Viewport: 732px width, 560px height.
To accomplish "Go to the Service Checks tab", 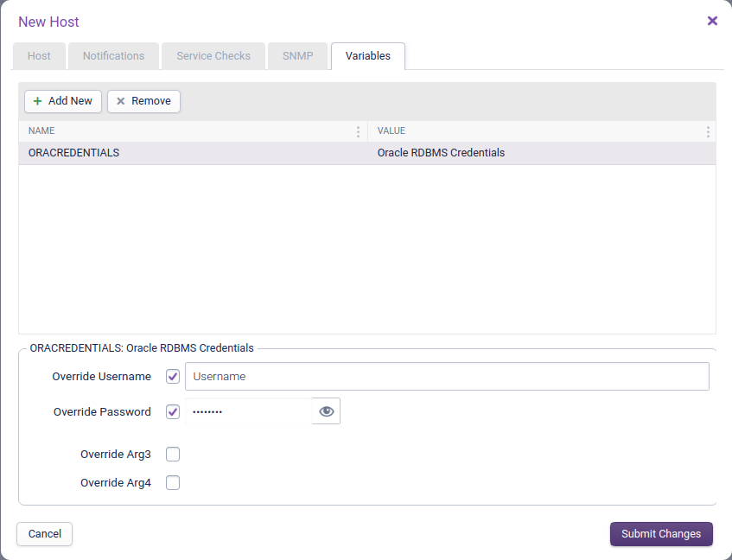I will (213, 56).
